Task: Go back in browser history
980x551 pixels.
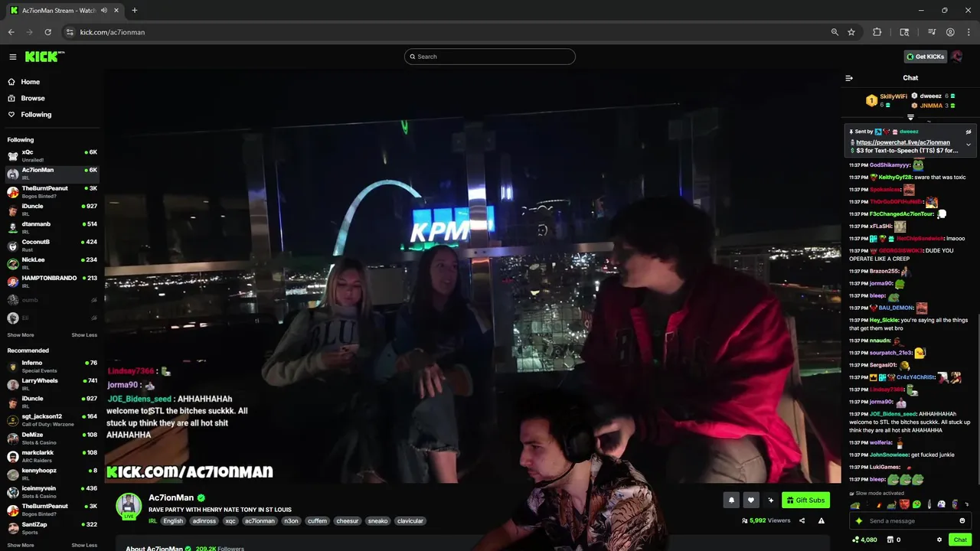Action: (11, 32)
